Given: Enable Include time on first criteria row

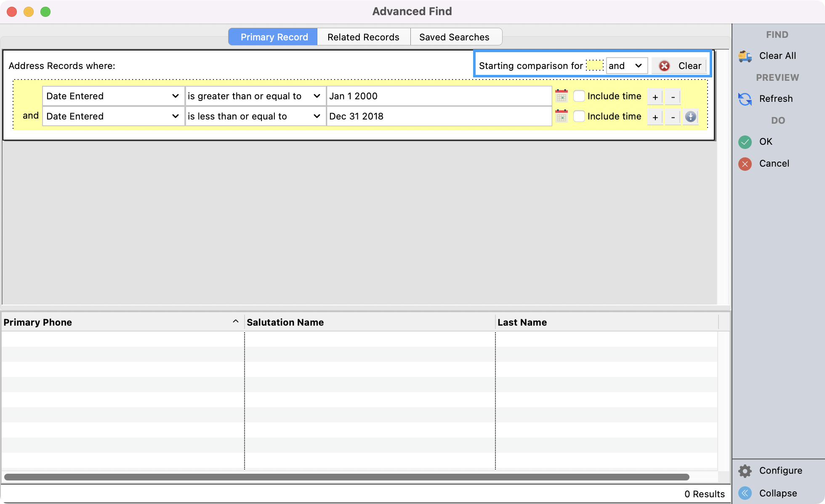Looking at the screenshot, I should point(579,96).
